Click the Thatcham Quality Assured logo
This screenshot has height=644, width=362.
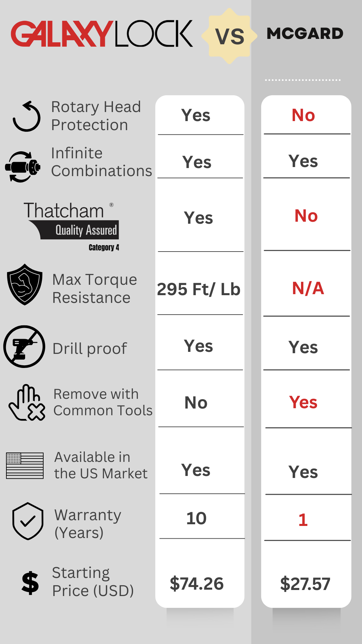tap(71, 225)
